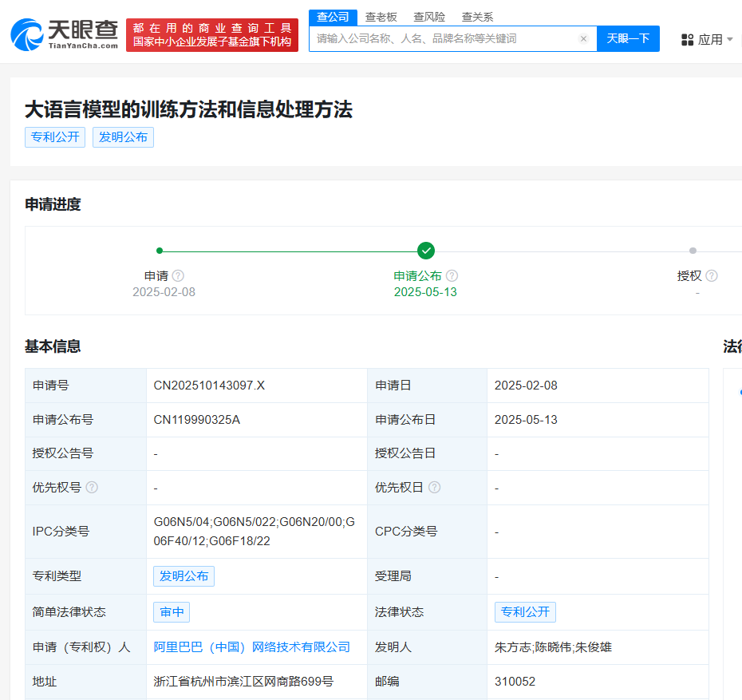Viewport: 742px width, 700px height.
Task: Open the 应用 dropdown menu
Action: pos(708,39)
